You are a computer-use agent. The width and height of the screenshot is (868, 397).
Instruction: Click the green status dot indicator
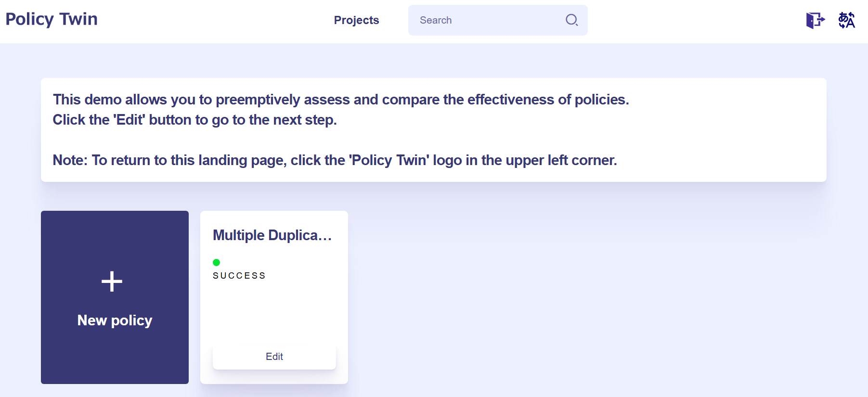[217, 262]
